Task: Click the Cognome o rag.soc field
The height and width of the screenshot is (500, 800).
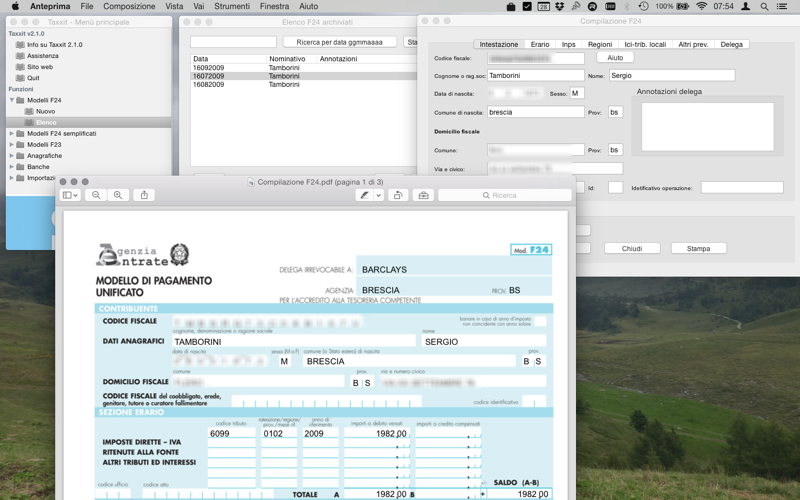Action: click(536, 76)
